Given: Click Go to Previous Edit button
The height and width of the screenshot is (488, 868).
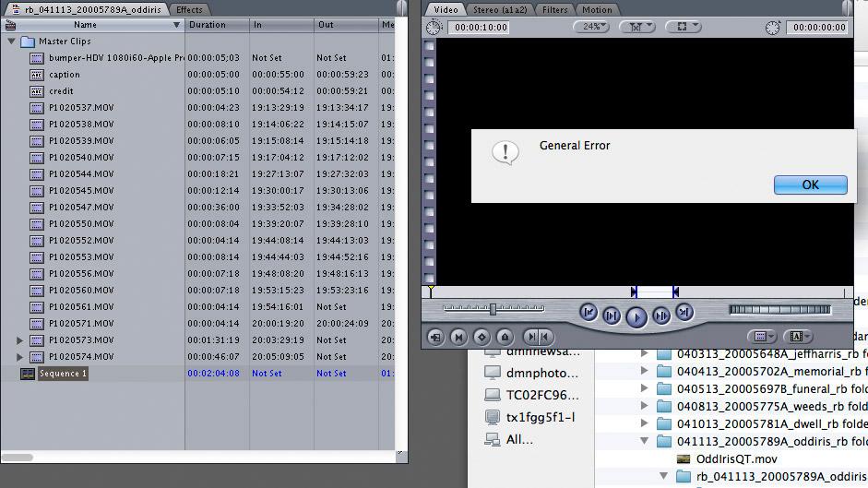Looking at the screenshot, I should [x=589, y=314].
